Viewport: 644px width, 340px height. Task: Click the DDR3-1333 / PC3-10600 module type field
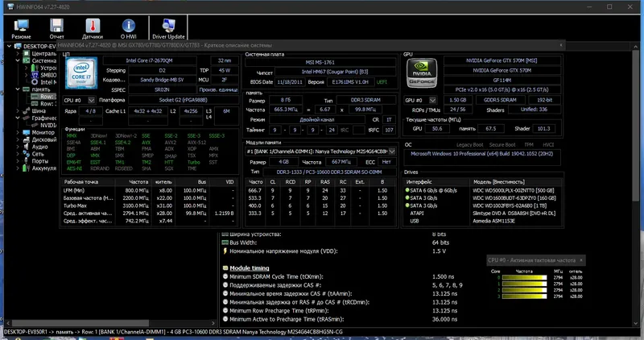click(x=329, y=172)
